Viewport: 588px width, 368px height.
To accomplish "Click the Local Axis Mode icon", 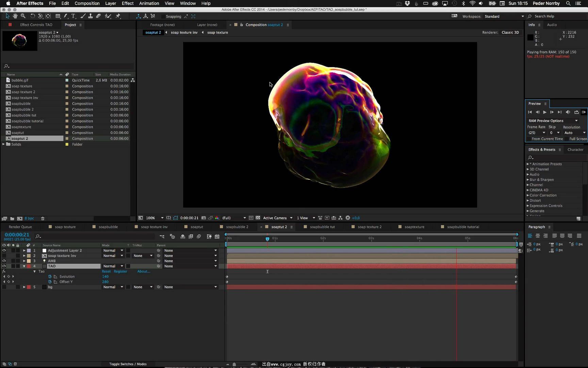I will pyautogui.click(x=138, y=16).
